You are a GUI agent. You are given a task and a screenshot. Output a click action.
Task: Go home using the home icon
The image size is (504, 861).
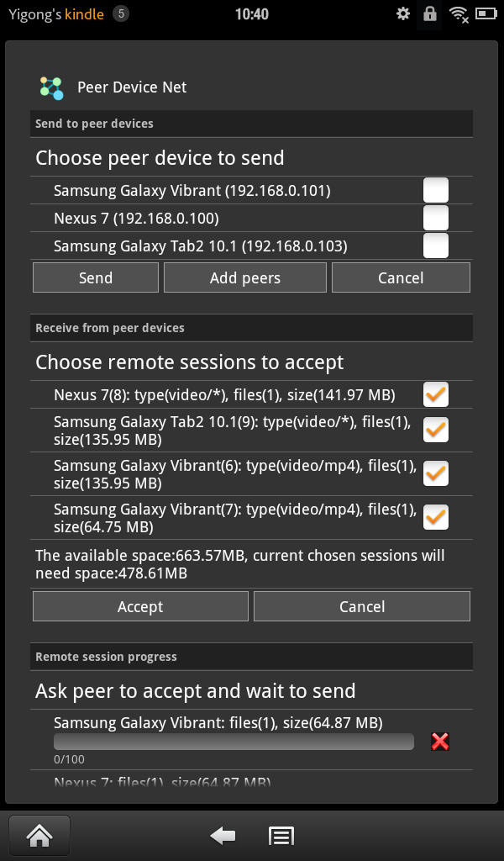39,835
